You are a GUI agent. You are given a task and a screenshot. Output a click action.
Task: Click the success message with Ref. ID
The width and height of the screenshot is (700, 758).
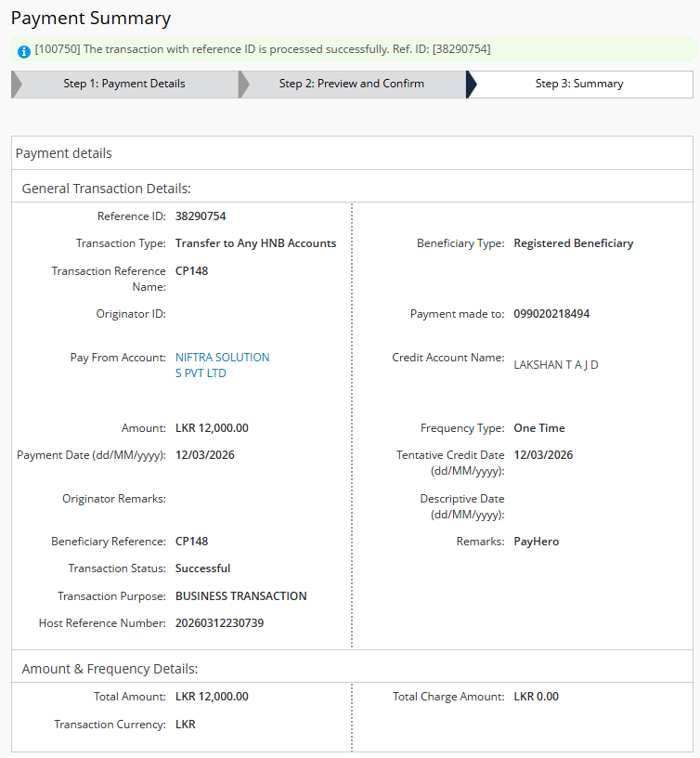(263, 48)
